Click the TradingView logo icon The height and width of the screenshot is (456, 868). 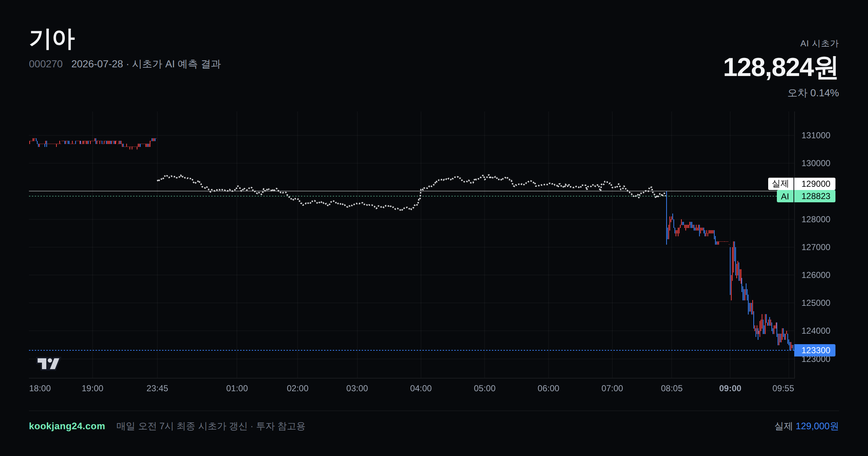tap(48, 363)
